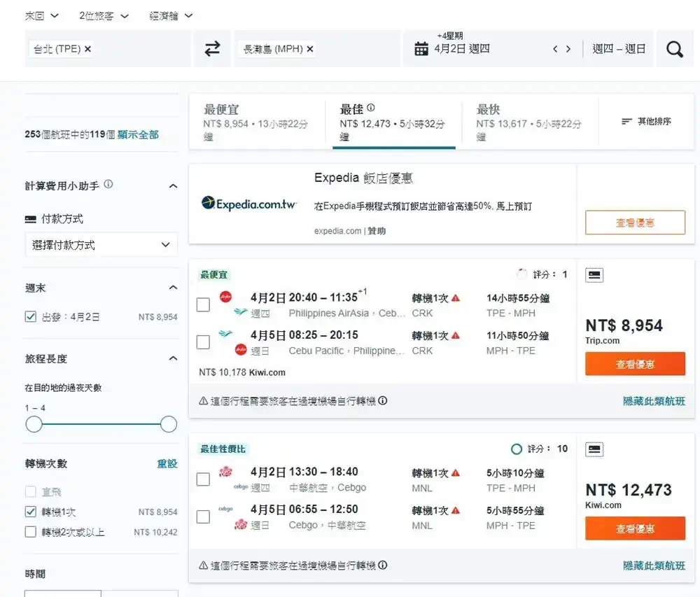
Task: Switch to 最佳 sort tab
Action: pos(393,122)
